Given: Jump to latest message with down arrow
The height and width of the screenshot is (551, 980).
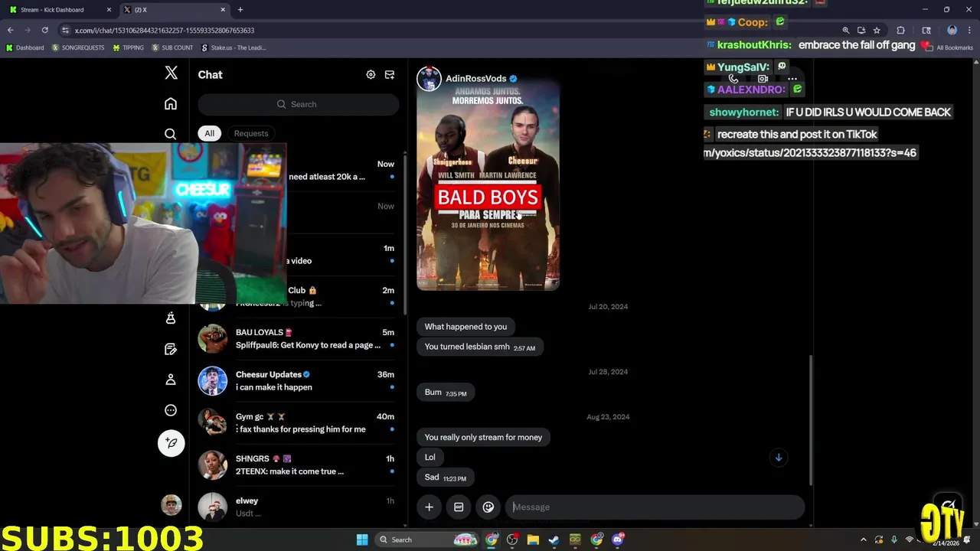Looking at the screenshot, I should point(778,458).
